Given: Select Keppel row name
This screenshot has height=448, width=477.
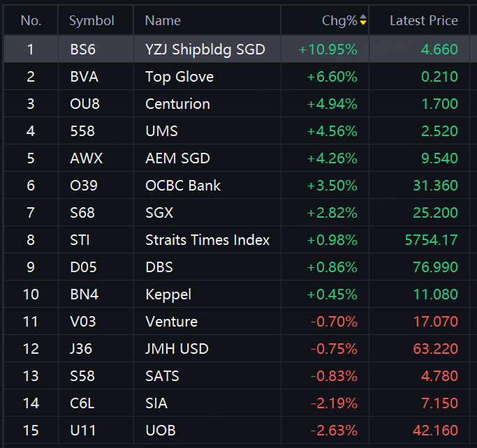Looking at the screenshot, I should click(168, 294).
